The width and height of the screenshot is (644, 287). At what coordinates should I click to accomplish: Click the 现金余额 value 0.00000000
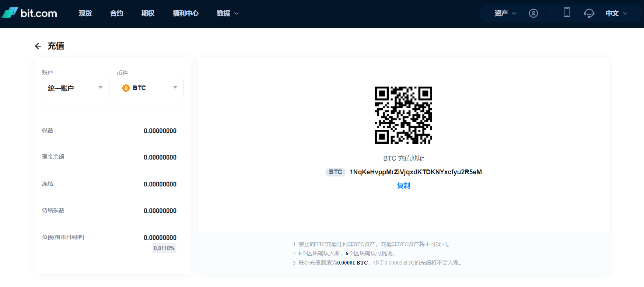tap(160, 157)
